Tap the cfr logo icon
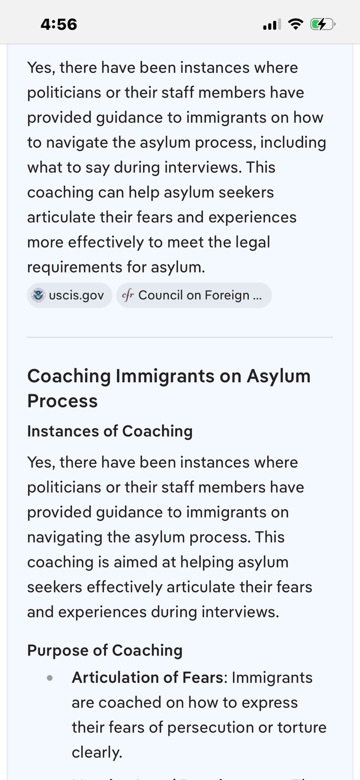The height and width of the screenshot is (780, 360). (128, 295)
